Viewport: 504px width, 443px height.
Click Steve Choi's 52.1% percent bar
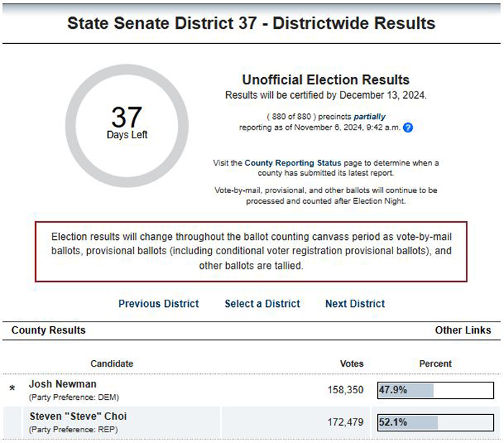[436, 422]
